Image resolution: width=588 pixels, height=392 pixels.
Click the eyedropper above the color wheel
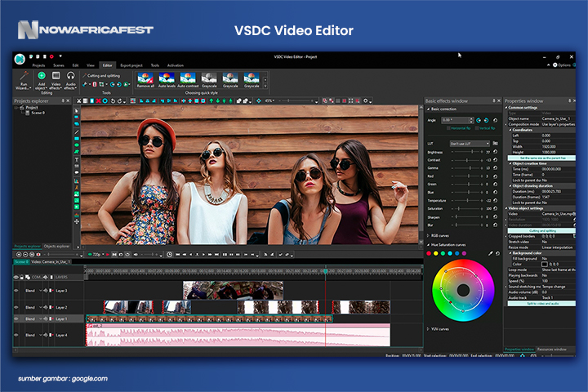490,254
